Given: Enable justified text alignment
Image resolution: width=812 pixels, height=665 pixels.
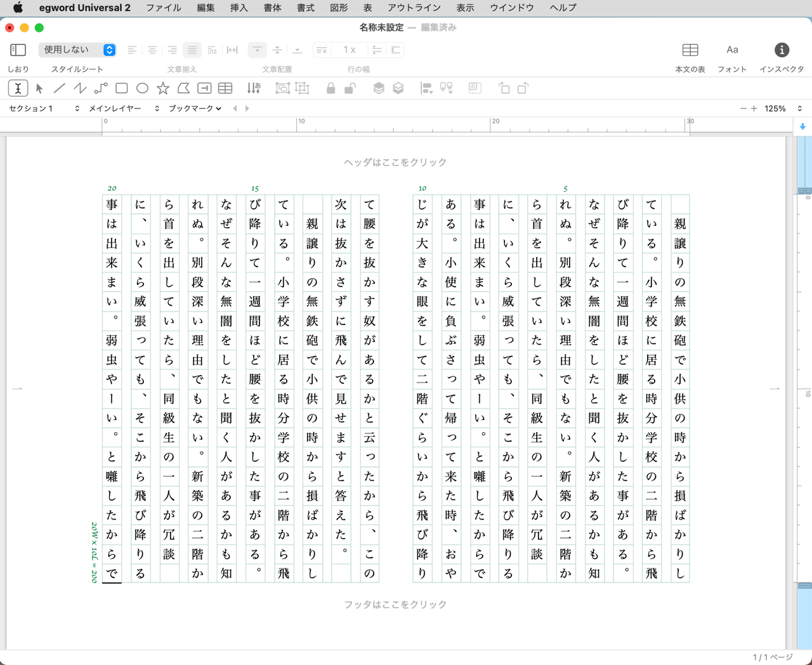Looking at the screenshot, I should pyautogui.click(x=192, y=49).
